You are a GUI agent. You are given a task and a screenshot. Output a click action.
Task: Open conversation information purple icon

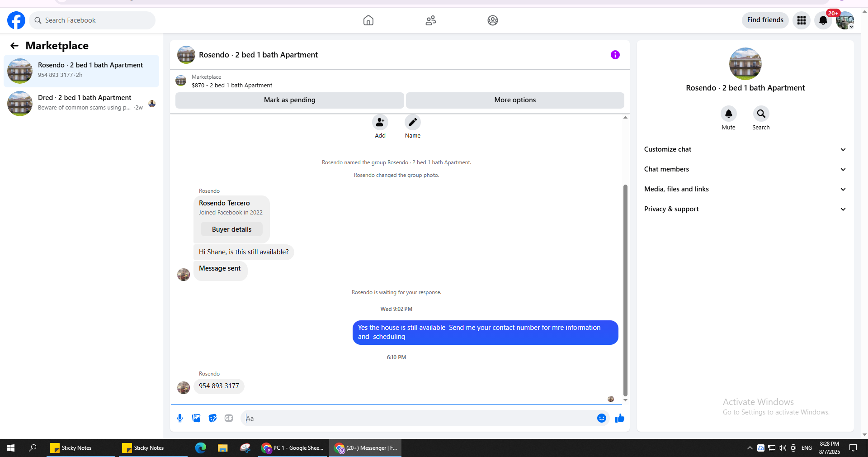point(615,55)
